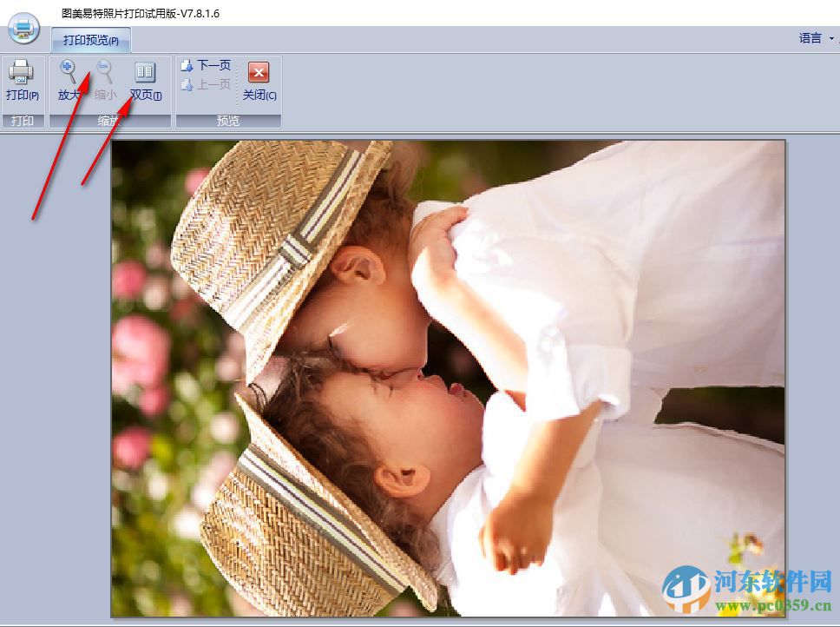Zoom out with the 缩小 magnifier
840x627 pixels.
pos(105,81)
